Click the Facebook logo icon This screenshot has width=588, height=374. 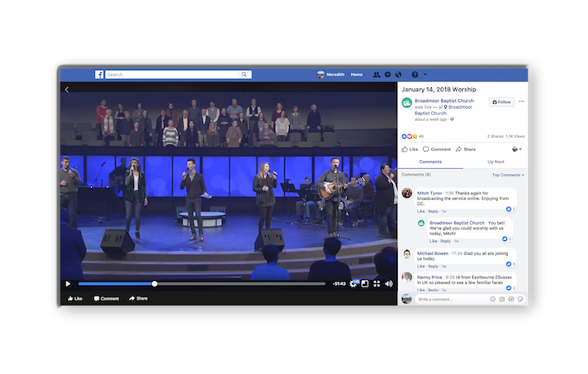(x=100, y=74)
